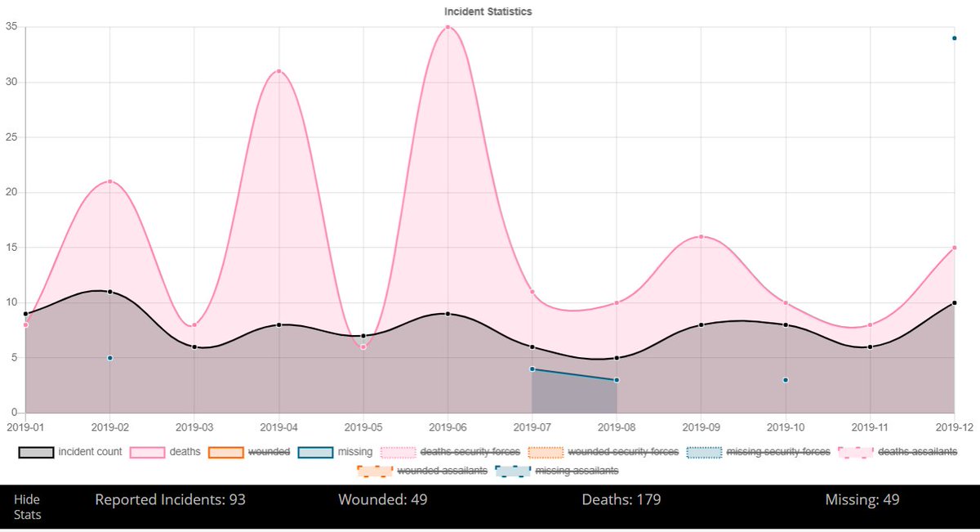Click the June deaths peak data point
980x532 pixels.
click(x=448, y=28)
